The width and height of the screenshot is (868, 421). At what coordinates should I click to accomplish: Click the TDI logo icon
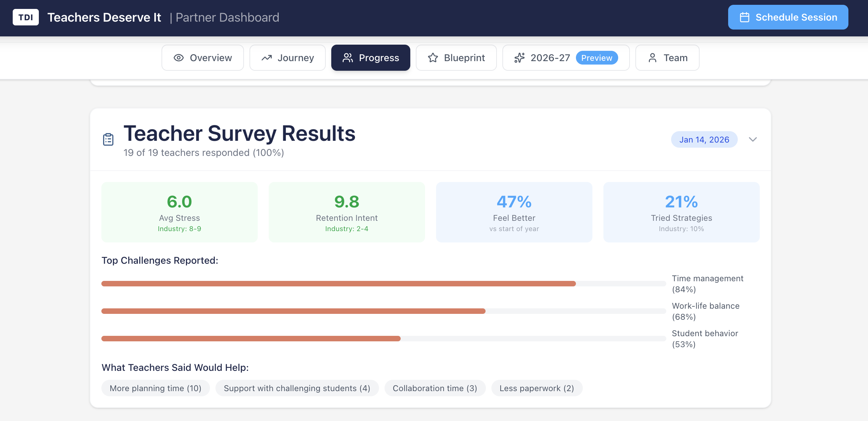[x=25, y=17]
